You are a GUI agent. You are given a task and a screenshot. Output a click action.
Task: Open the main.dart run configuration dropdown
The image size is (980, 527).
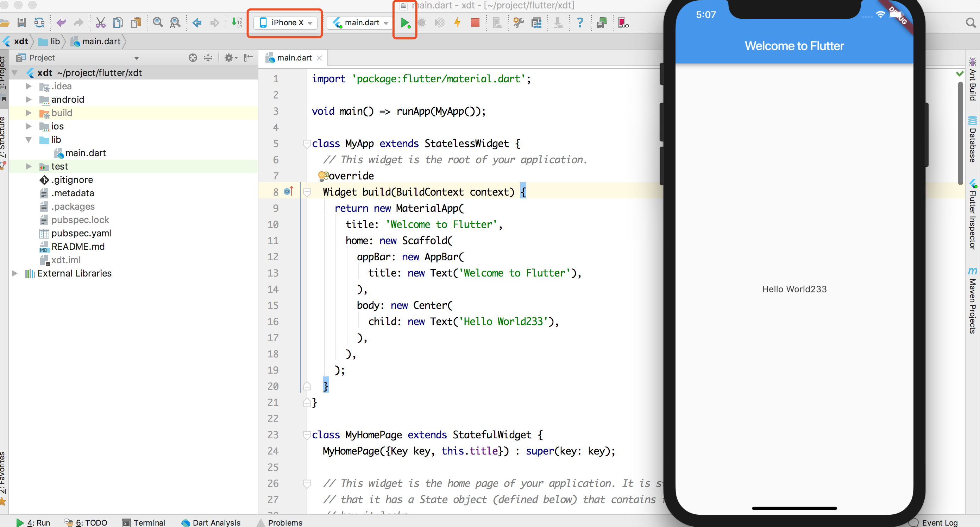[x=360, y=23]
